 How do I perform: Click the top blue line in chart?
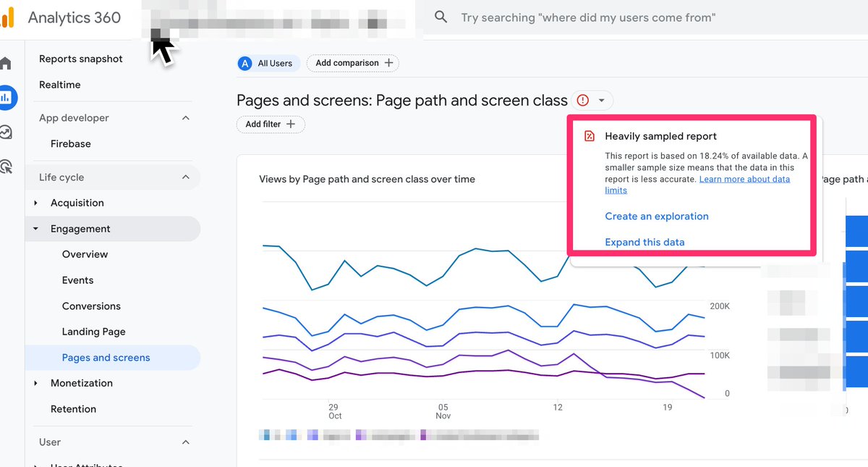[x=476, y=249]
